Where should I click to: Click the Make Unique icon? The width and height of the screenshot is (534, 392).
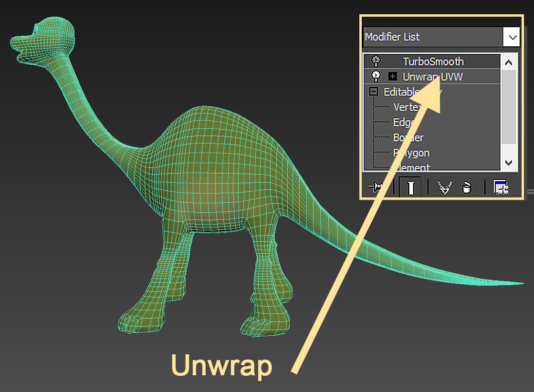(x=444, y=187)
